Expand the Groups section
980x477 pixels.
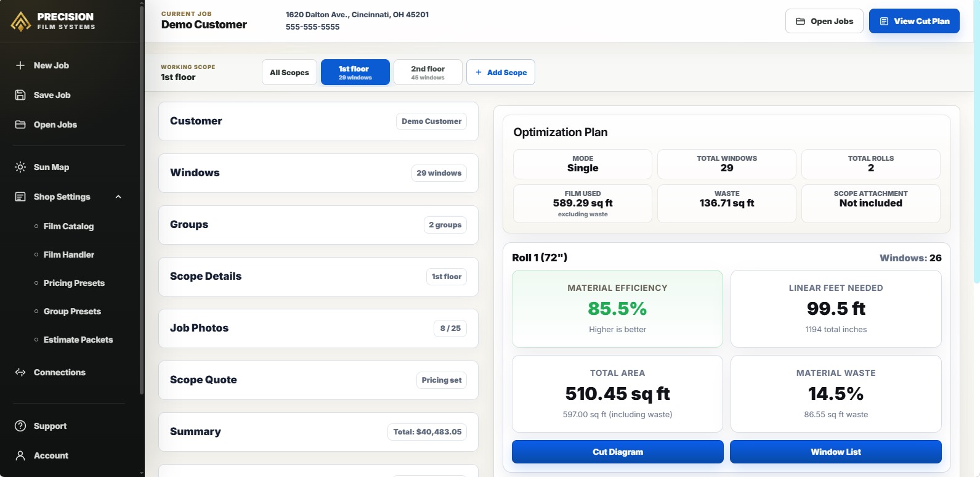(318, 225)
